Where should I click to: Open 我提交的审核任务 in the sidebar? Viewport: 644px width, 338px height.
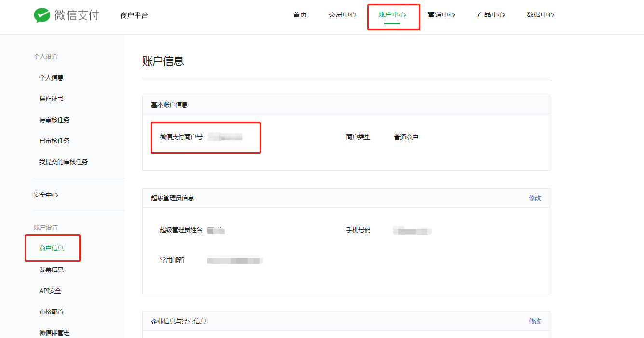click(x=64, y=162)
